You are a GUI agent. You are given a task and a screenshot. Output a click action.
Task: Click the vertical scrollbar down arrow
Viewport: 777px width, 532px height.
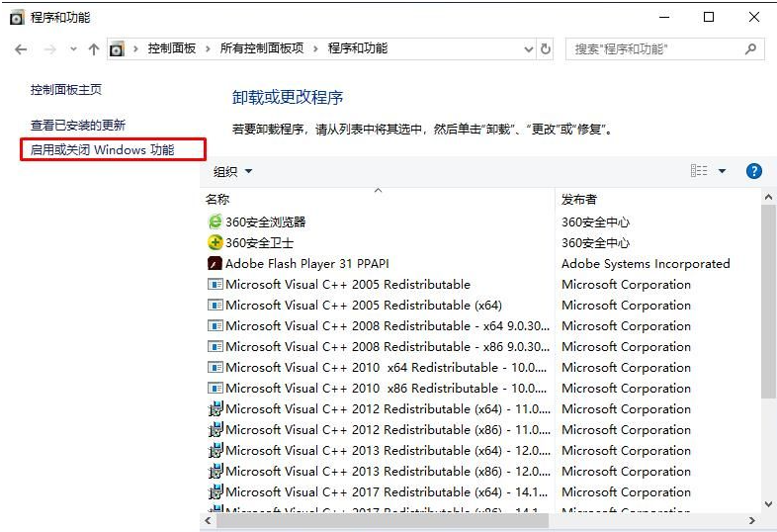pyautogui.click(x=768, y=502)
